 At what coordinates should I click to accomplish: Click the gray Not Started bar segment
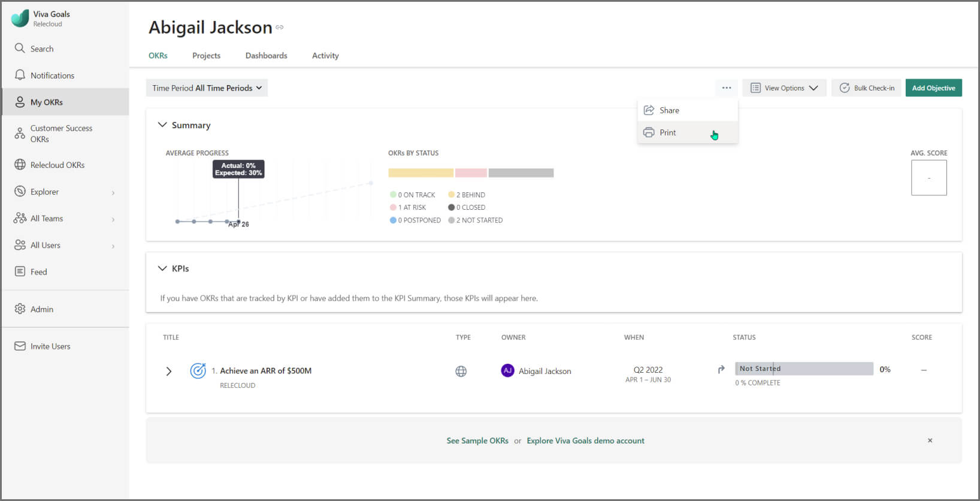coord(521,173)
